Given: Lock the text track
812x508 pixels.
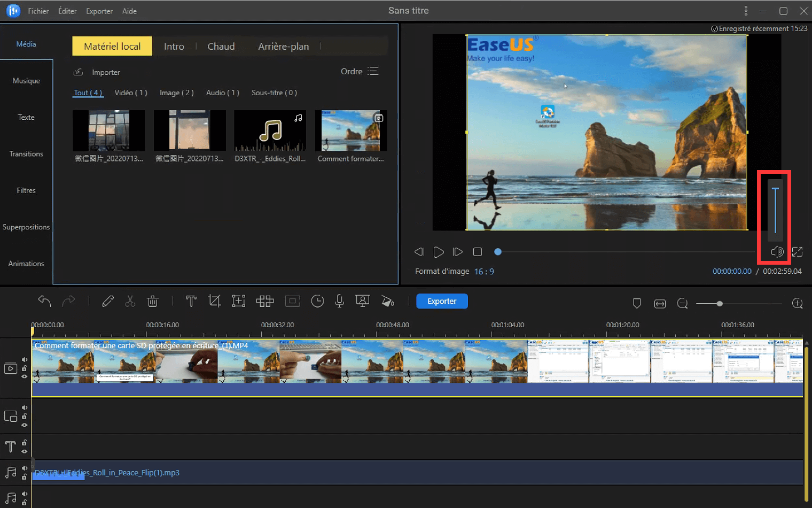Looking at the screenshot, I should 25,443.
